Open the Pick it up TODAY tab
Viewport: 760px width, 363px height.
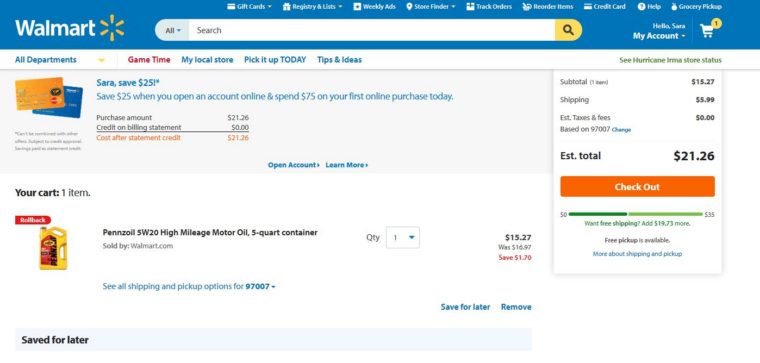[x=275, y=60]
